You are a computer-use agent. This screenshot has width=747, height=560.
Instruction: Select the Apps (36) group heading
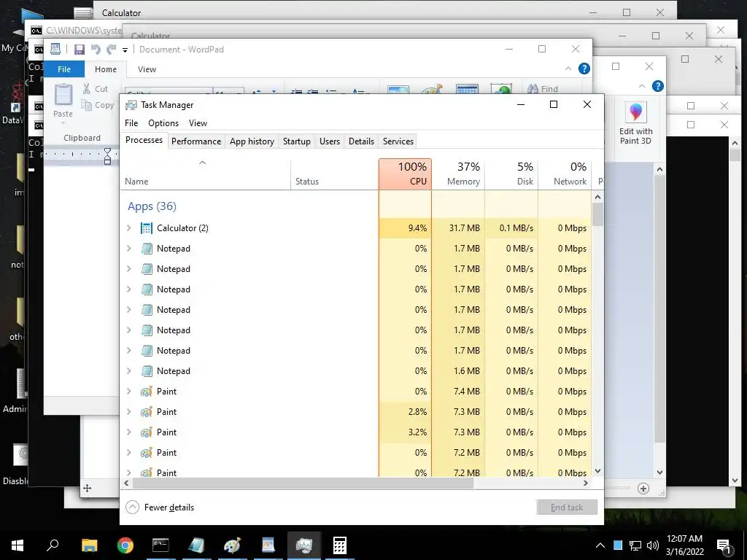[152, 206]
